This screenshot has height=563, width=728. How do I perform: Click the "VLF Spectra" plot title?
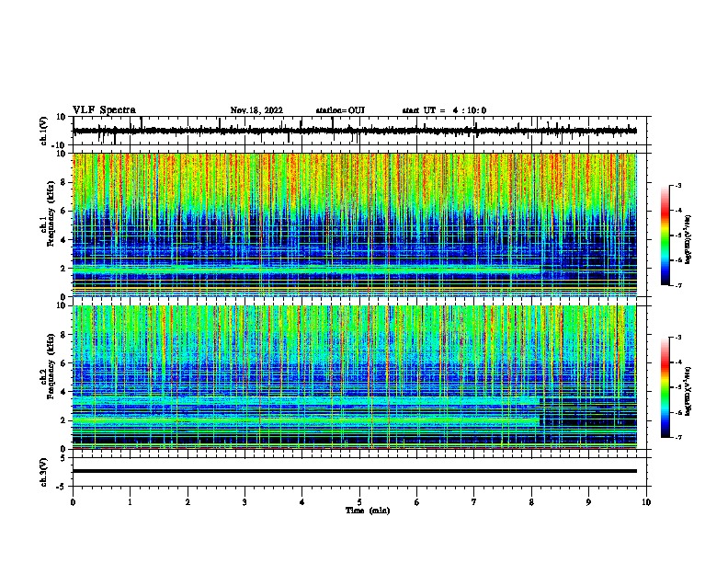tap(104, 110)
